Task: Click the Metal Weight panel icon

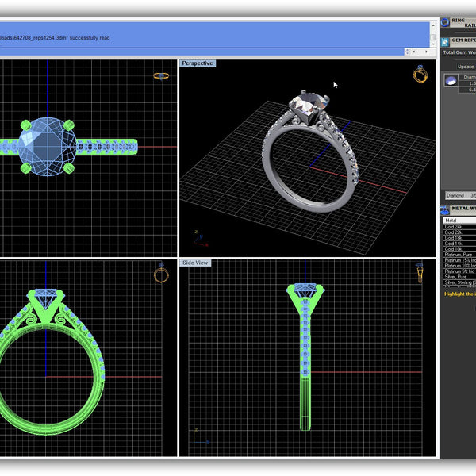Action: coord(445,209)
